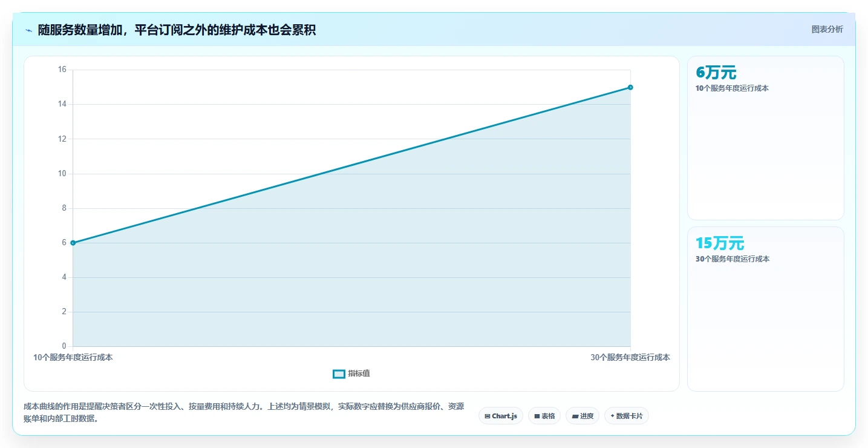The image size is (868, 448).
Task: Select the 数据卡片 tag chip
Action: pos(627,416)
